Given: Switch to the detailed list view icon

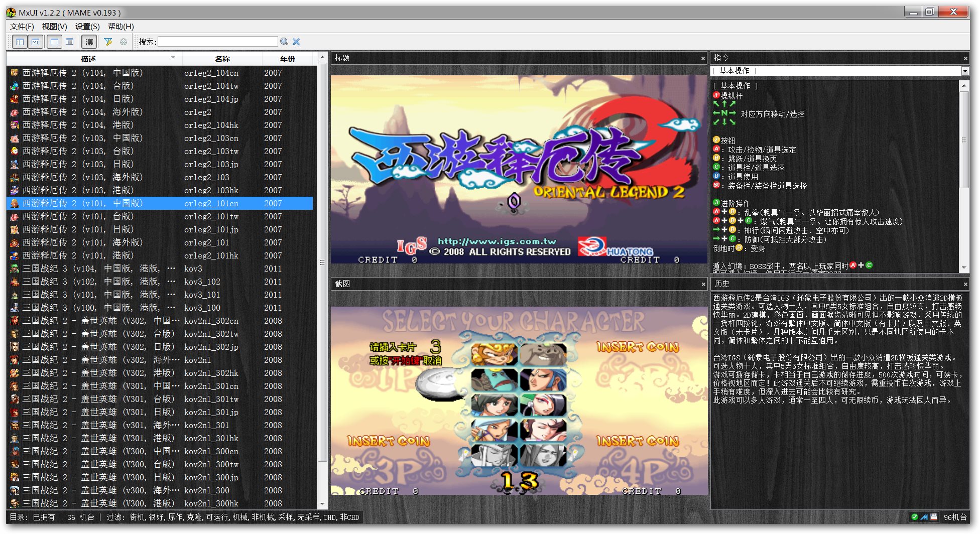Looking at the screenshot, I should coord(54,42).
